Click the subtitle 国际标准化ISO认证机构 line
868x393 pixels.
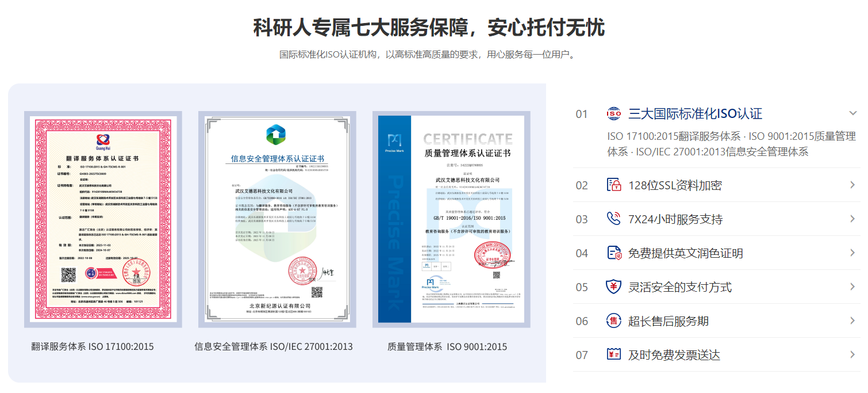428,55
